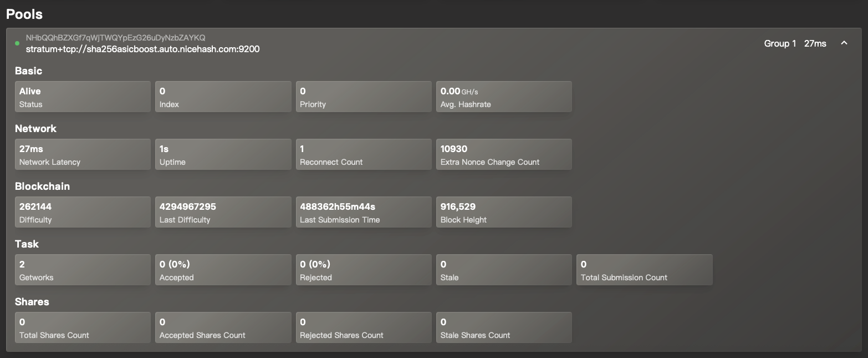Click the Extra Nonce Change Count card
This screenshot has width=868, height=358.
(503, 154)
